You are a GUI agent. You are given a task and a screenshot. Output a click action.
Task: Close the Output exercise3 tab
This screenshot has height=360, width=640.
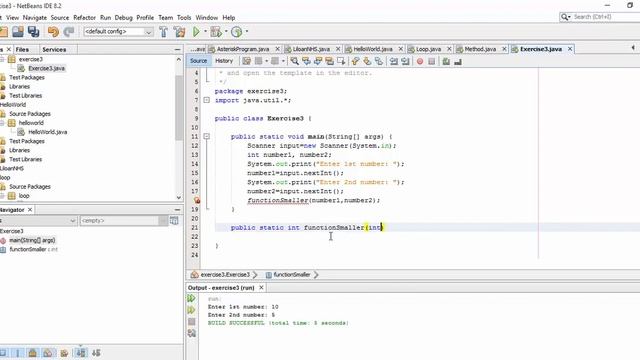point(261,288)
